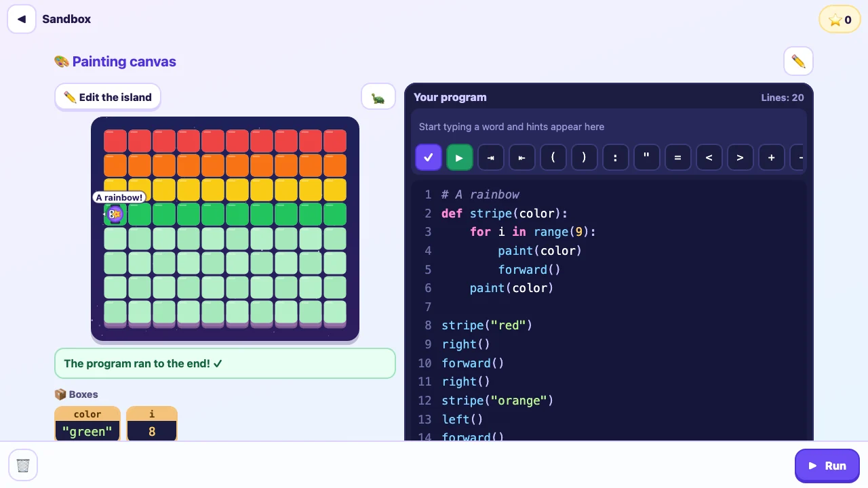Run the program

click(x=827, y=466)
